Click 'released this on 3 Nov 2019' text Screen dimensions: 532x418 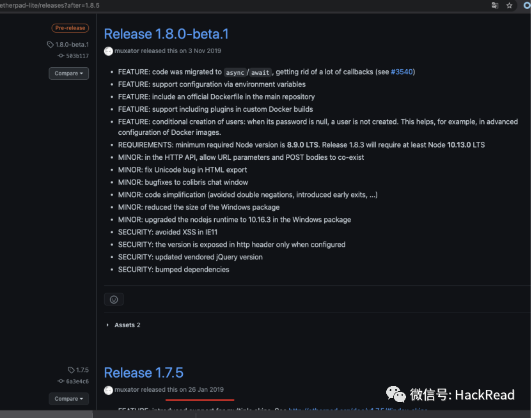[x=181, y=51]
